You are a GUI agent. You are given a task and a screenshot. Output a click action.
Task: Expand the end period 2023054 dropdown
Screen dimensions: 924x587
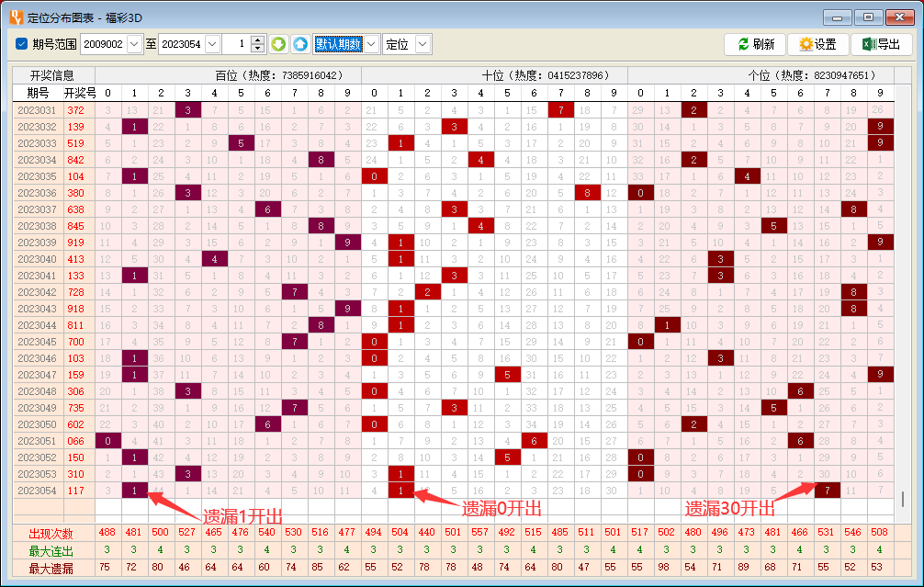[212, 44]
